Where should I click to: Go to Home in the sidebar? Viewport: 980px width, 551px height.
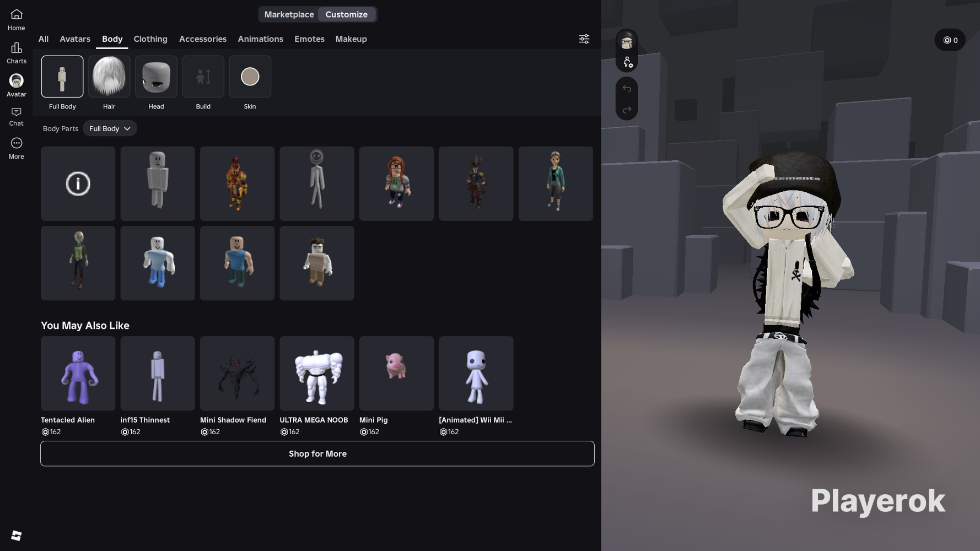(x=16, y=20)
